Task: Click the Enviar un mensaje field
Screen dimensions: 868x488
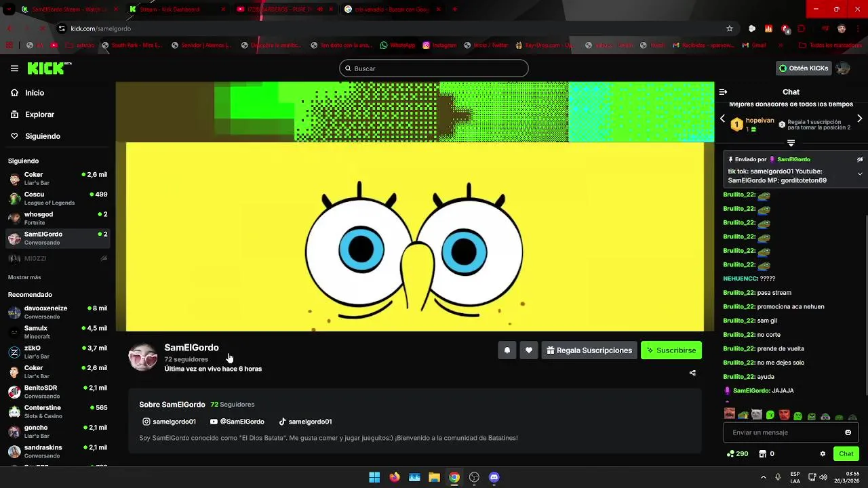Action: [791, 432]
